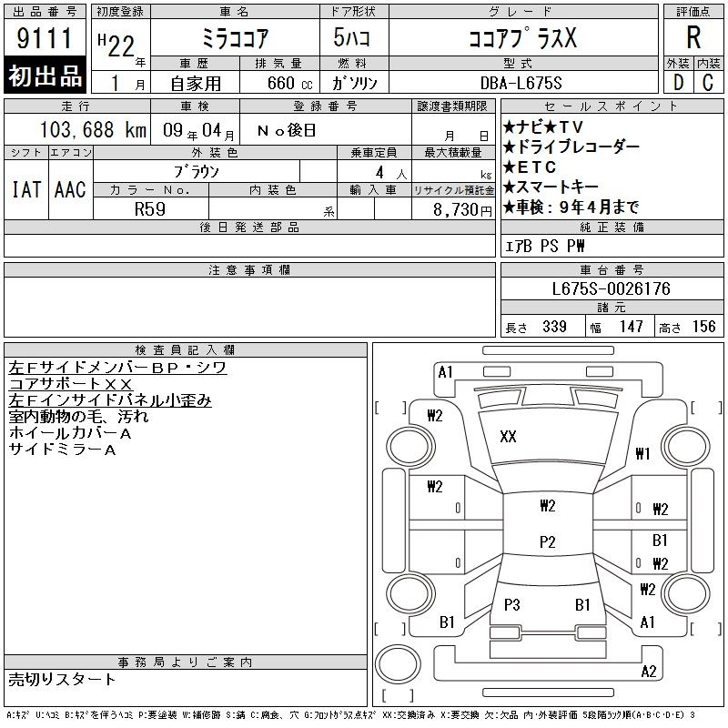Screen dimensions: 728x728
Task: Select sales point ★車検:9年4月まで
Action: coord(571,207)
